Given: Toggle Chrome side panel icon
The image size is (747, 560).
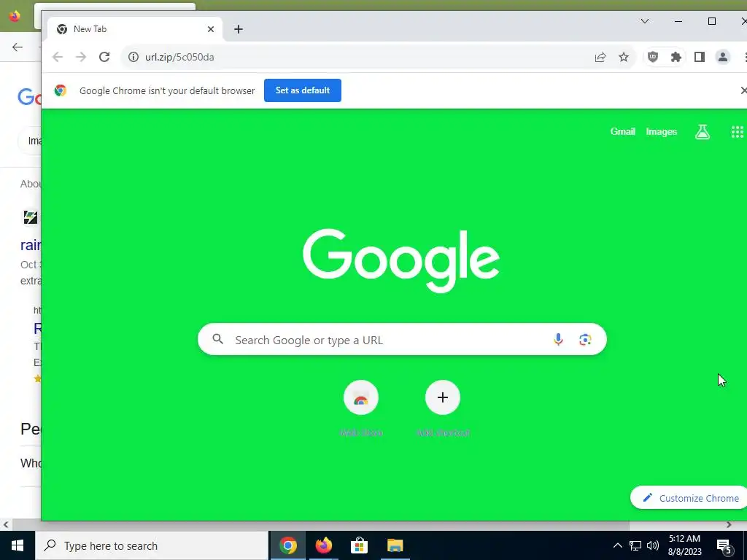Looking at the screenshot, I should (x=700, y=57).
